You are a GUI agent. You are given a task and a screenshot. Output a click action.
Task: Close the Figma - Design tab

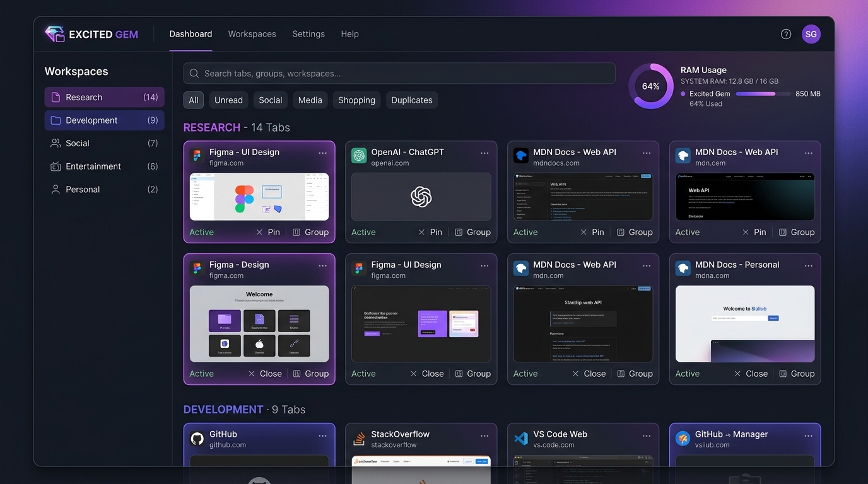point(265,374)
